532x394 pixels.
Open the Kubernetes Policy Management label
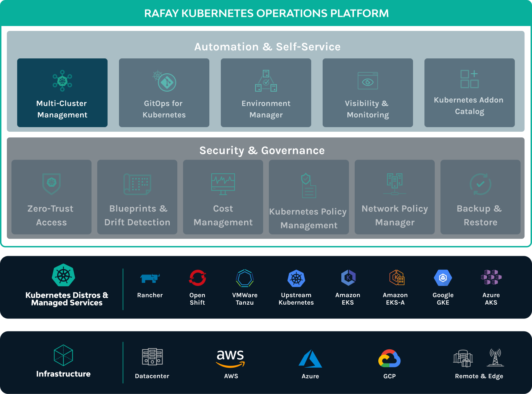(x=308, y=218)
